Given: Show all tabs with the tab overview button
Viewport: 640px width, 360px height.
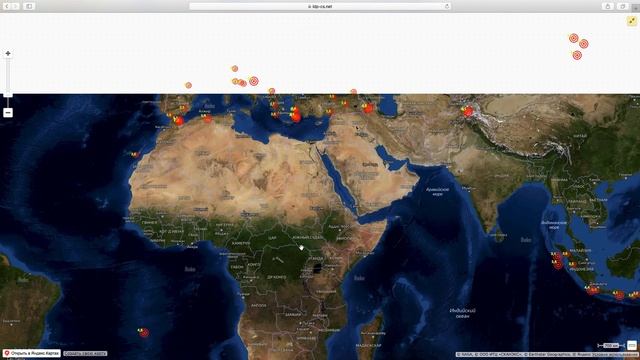Looking at the screenshot, I should click(623, 6).
